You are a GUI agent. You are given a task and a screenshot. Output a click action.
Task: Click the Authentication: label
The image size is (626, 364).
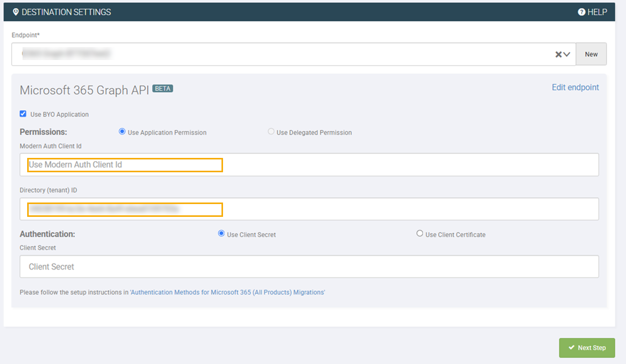(47, 234)
